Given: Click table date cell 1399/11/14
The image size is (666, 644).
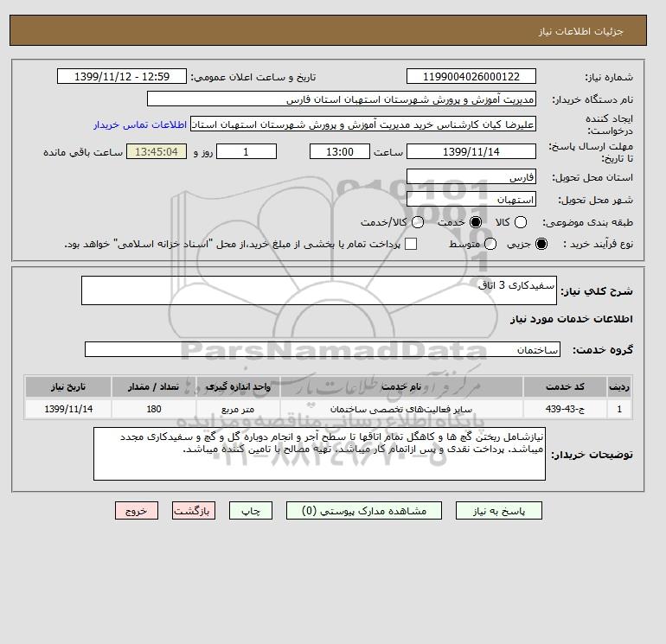Looking at the screenshot, I should pyautogui.click(x=68, y=409).
